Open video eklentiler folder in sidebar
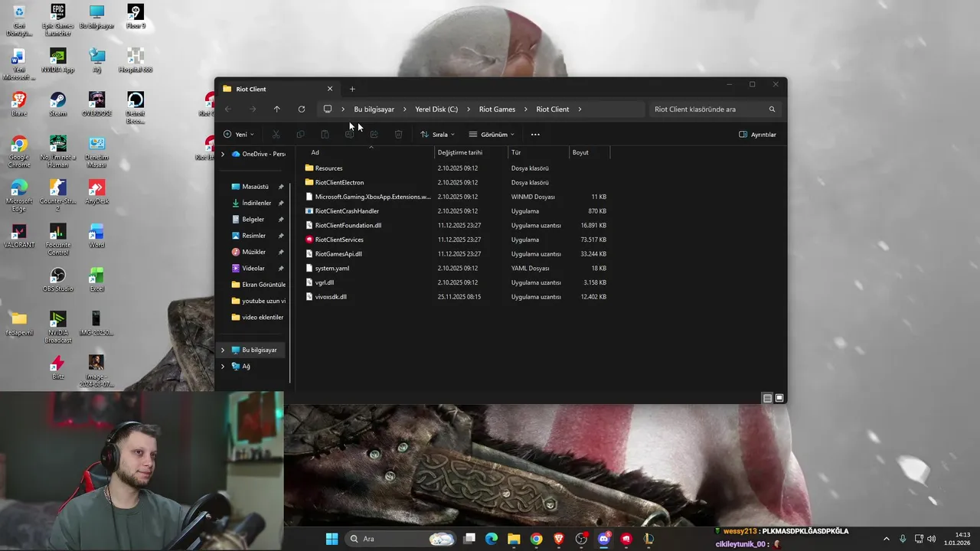980x551 pixels. click(259, 317)
